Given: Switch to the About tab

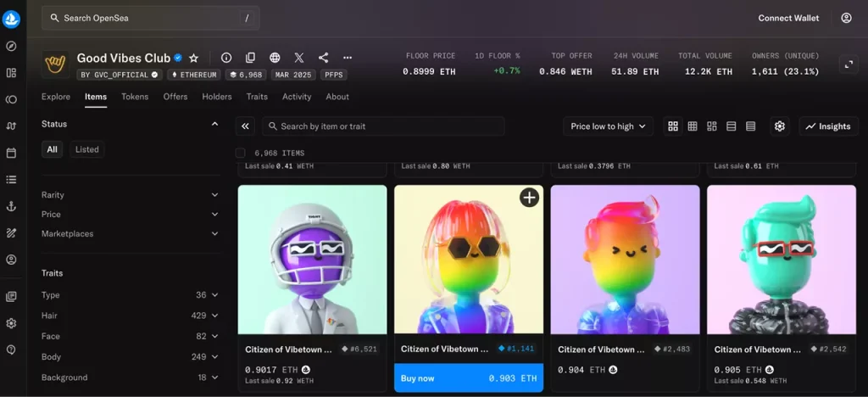Looking at the screenshot, I should coord(337,97).
